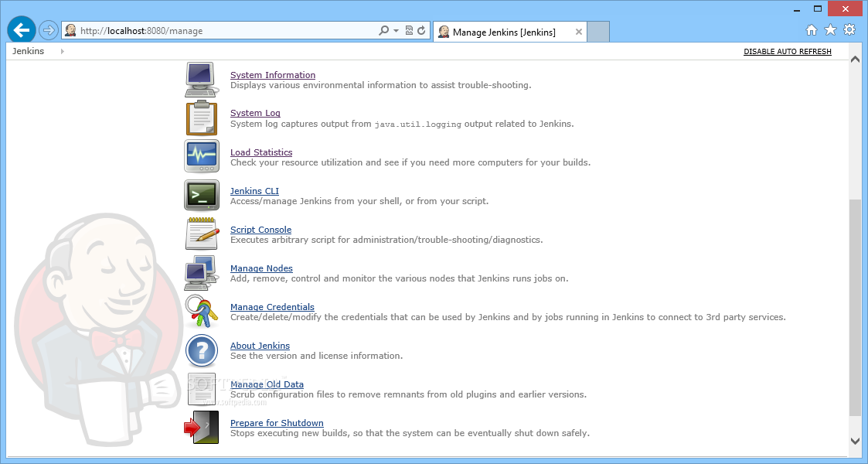Click the Manage Credentials keys icon
The width and height of the screenshot is (868, 464).
coord(200,311)
